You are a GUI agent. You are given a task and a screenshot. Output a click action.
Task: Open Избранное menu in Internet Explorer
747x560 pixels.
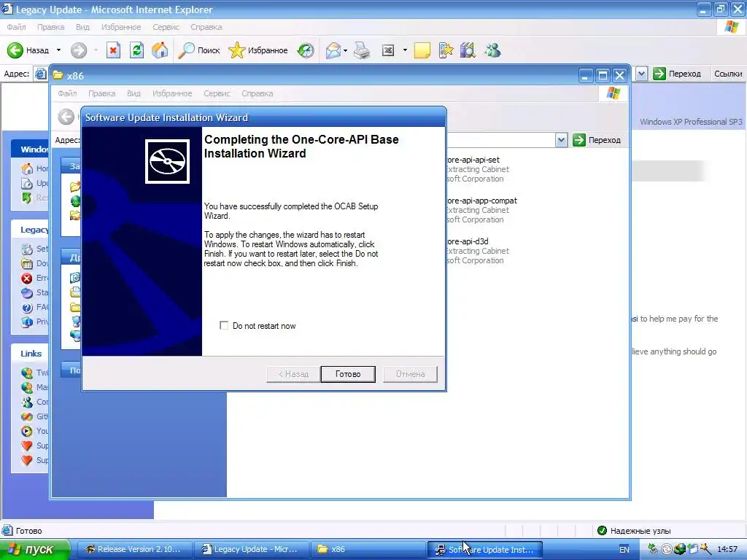pyautogui.click(x=121, y=27)
